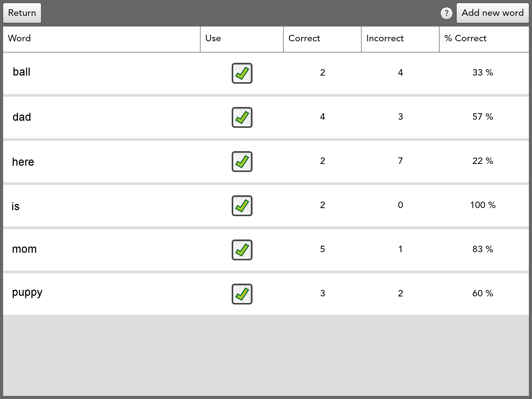Uncheck the Use checkbox for ball
The width and height of the screenshot is (532, 399).
tap(242, 73)
